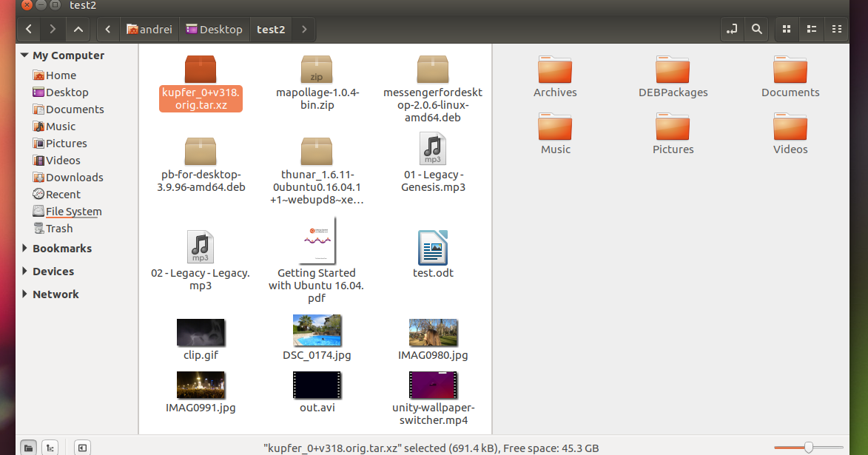Screen dimensions: 868x455
Task: Open the Archives folder
Action: point(555,70)
